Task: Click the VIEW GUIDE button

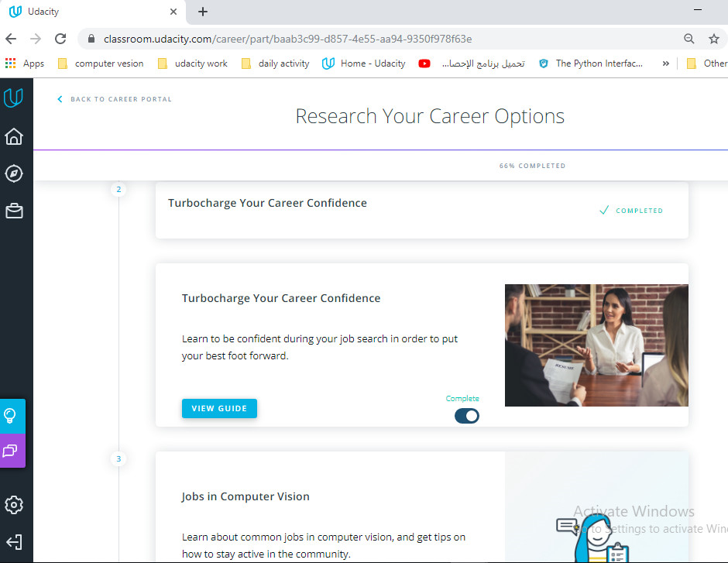Action: pos(219,408)
